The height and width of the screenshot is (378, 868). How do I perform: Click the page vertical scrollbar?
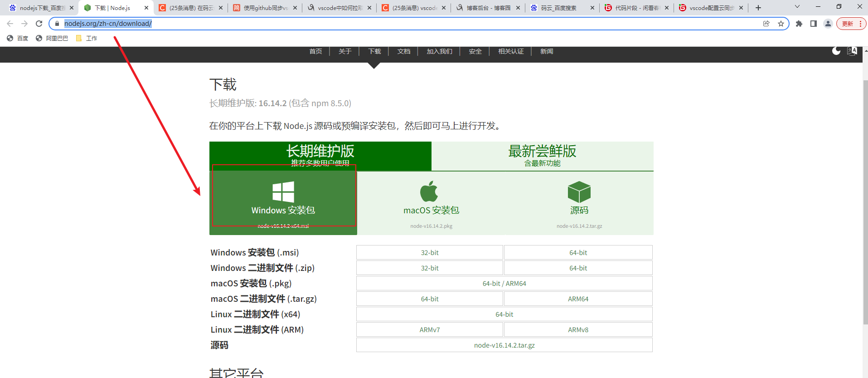pyautogui.click(x=865, y=202)
